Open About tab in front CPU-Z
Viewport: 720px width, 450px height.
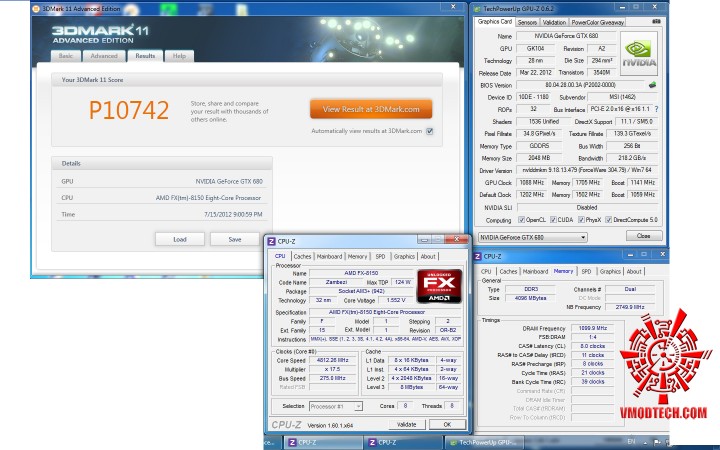tap(428, 257)
